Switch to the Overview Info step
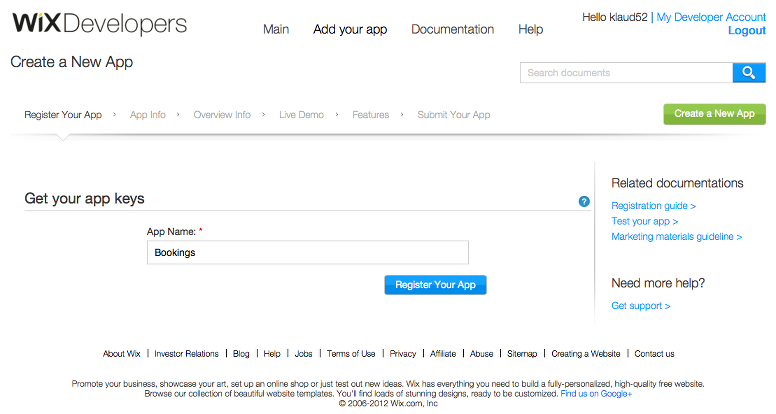Screen dimensions: 776x414 [x=222, y=115]
